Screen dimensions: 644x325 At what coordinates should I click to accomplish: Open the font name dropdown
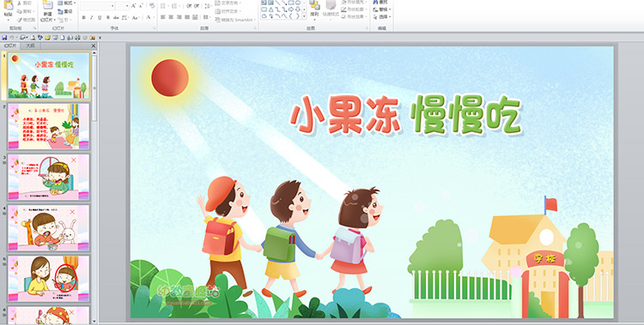[x=97, y=6]
